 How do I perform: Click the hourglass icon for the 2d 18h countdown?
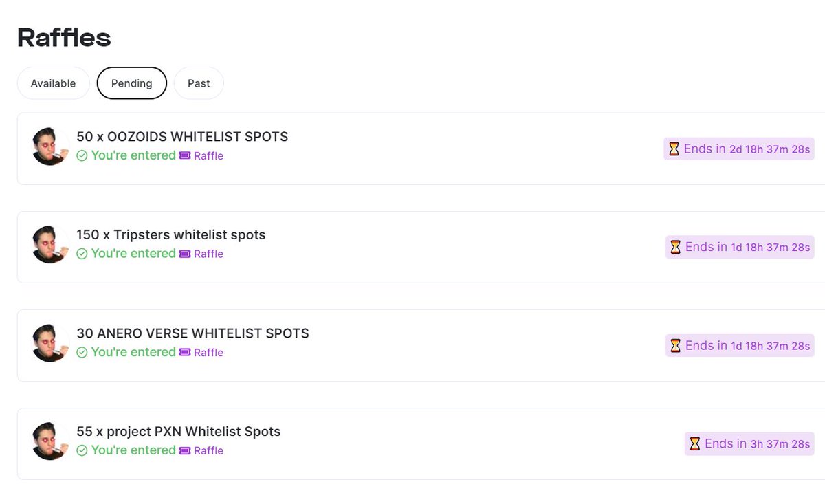(x=674, y=149)
